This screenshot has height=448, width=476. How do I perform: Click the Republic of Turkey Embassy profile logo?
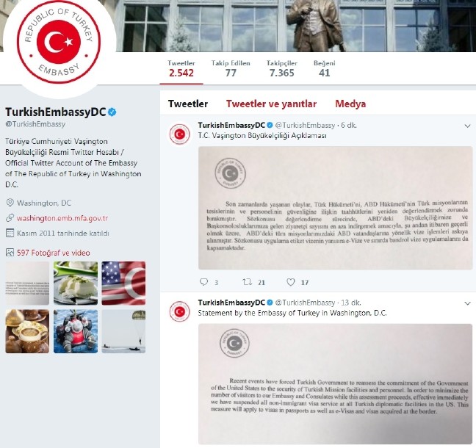coord(59,42)
